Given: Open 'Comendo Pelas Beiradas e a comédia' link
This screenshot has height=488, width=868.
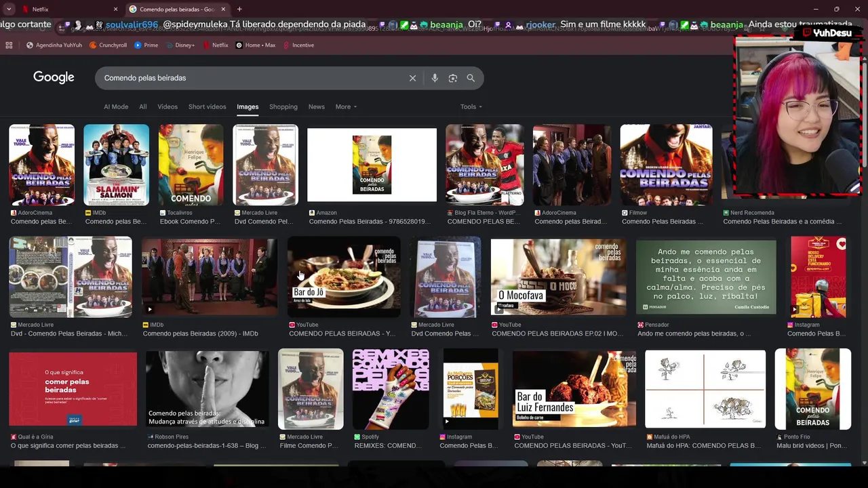Looking at the screenshot, I should click(x=782, y=222).
